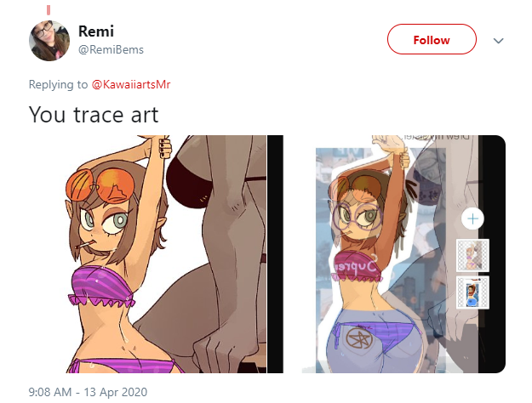Expand the tweet options chevron beside Follow
Screen dimensions: 532x403
click(x=498, y=41)
